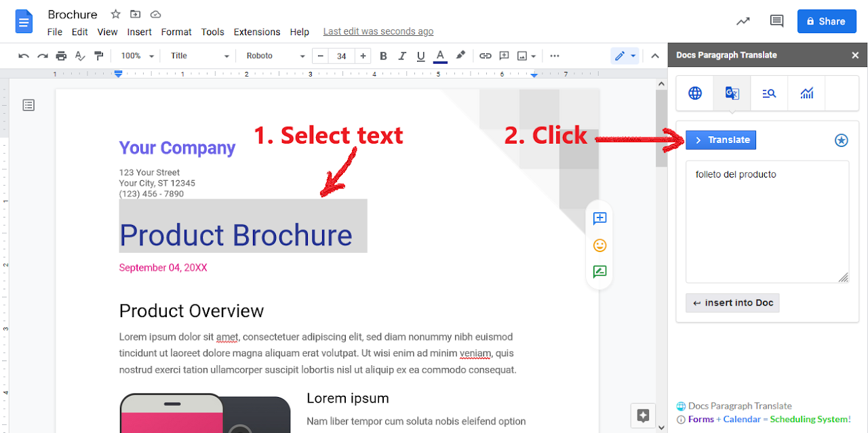Close the Docs Paragraph Translate sidebar
868x433 pixels.
click(855, 56)
